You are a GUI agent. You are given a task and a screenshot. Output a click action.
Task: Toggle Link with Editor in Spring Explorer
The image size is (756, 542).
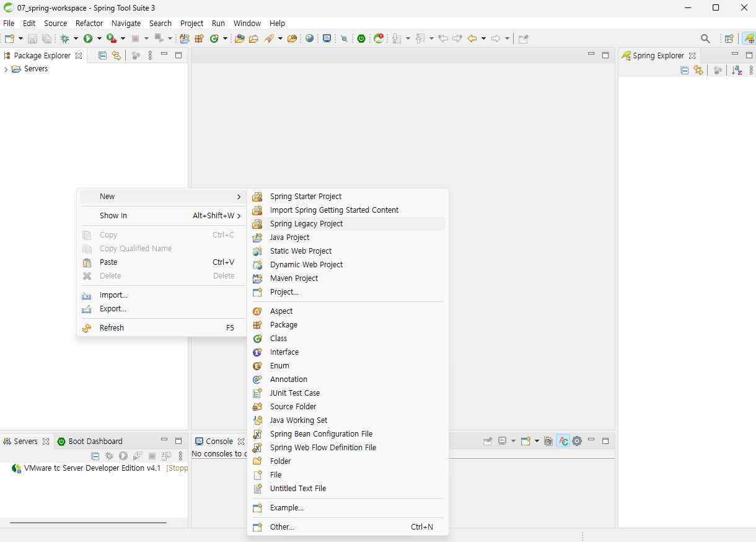[699, 70]
